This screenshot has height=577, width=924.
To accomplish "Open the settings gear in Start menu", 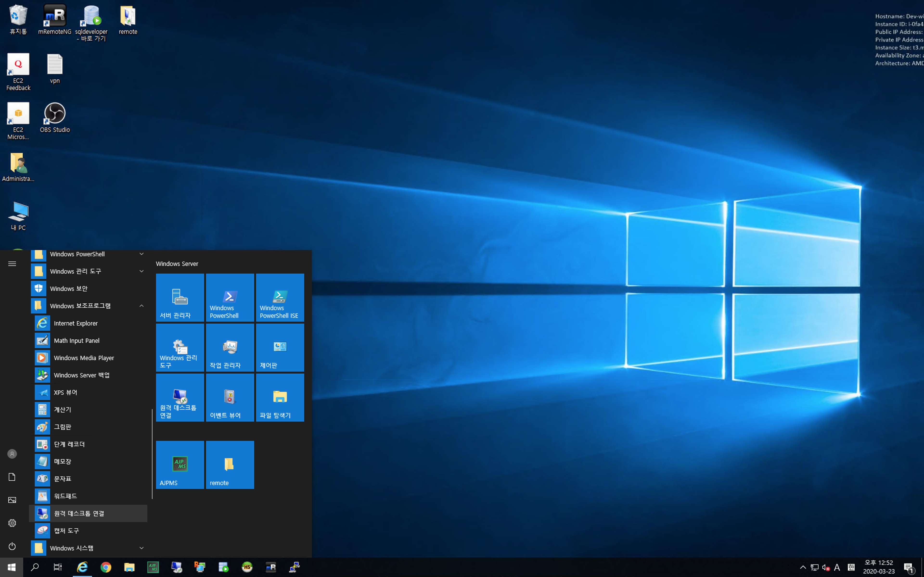I will (x=12, y=523).
